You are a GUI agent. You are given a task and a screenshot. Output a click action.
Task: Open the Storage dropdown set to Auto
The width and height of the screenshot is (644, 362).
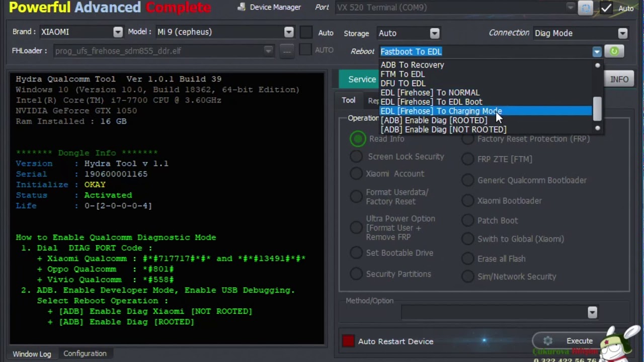[435, 33]
